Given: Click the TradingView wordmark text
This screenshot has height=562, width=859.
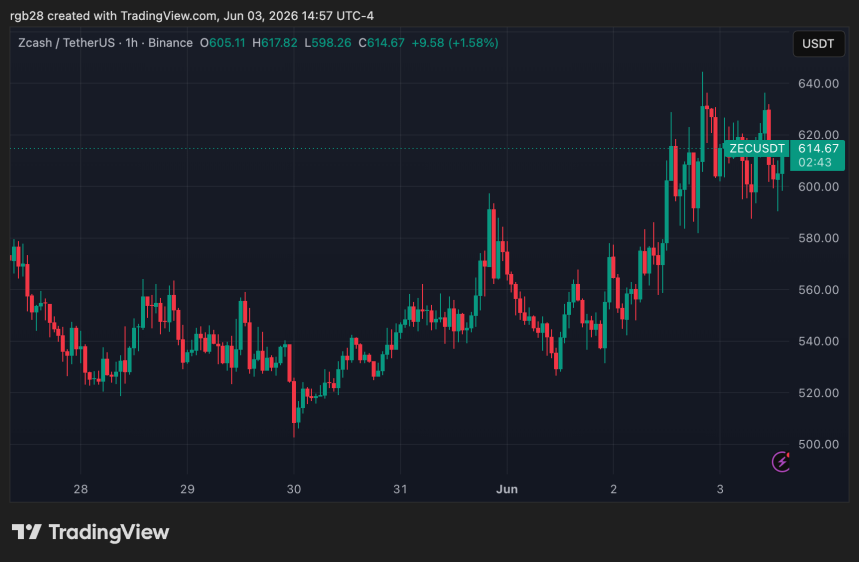Looking at the screenshot, I should 108,532.
